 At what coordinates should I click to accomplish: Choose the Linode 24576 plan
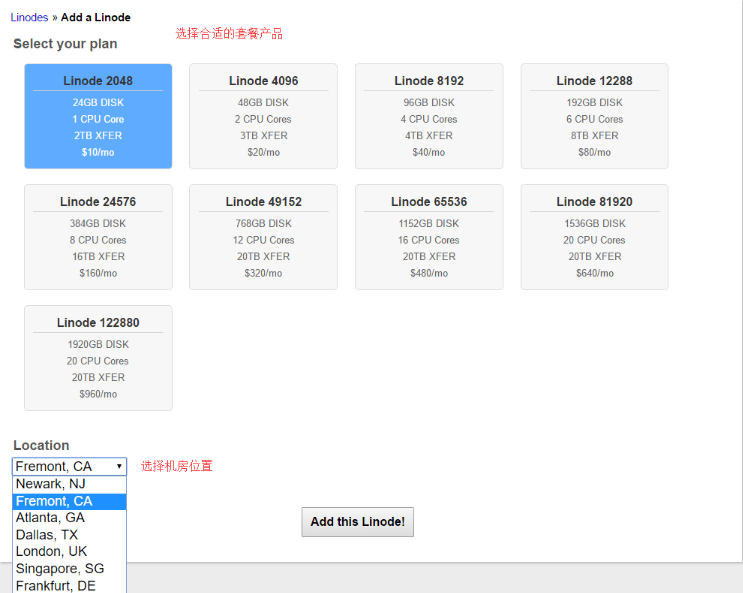click(98, 236)
